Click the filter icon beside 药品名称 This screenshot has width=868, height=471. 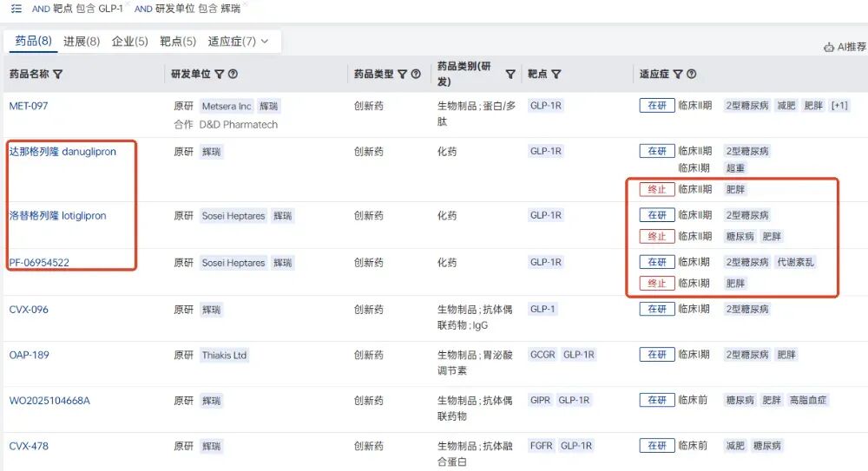tap(58, 75)
